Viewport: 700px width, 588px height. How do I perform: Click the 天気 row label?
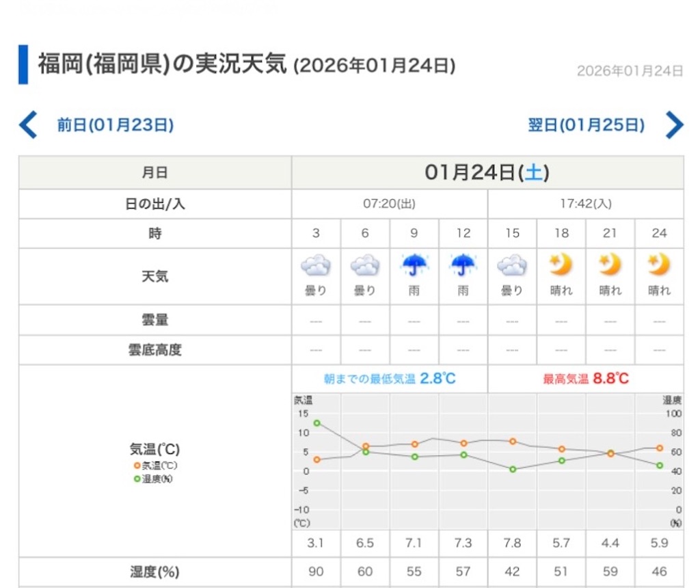coord(155,276)
